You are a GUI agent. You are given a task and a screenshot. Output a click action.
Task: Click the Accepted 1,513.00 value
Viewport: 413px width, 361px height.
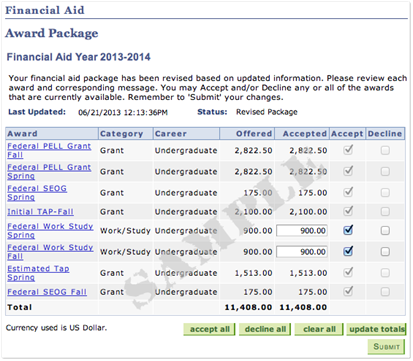pos(308,273)
